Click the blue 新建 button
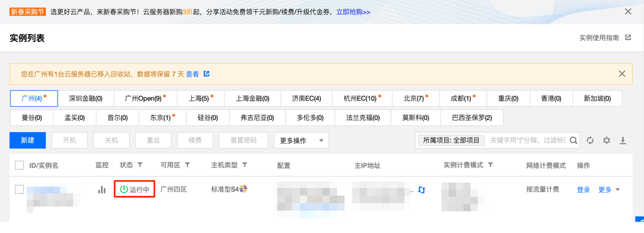Screen dimensions: 644x233 tap(28, 140)
